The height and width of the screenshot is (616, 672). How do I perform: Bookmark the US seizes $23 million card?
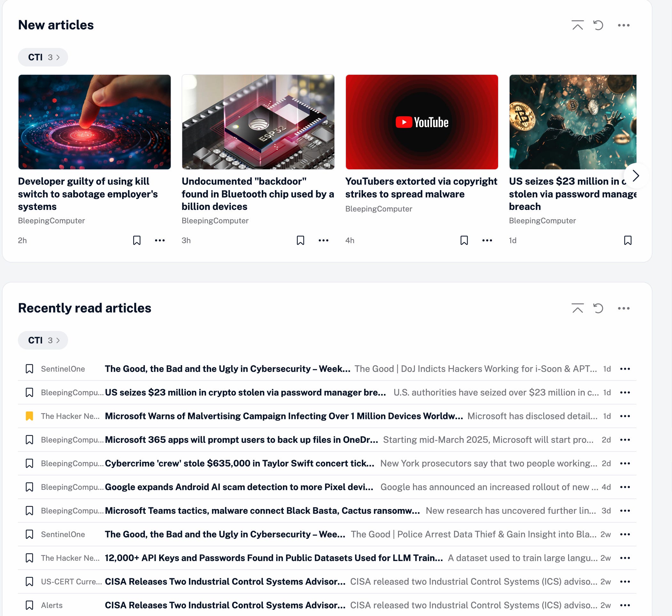(x=628, y=240)
